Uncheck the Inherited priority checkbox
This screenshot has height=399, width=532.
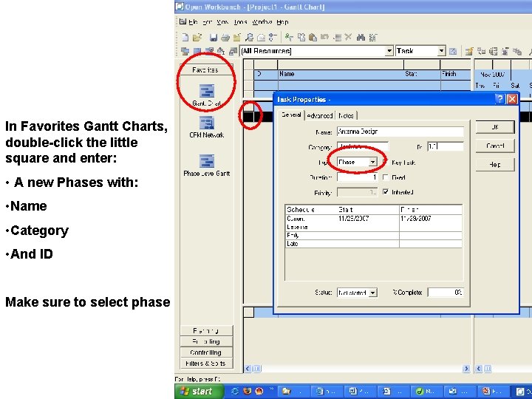tap(386, 192)
